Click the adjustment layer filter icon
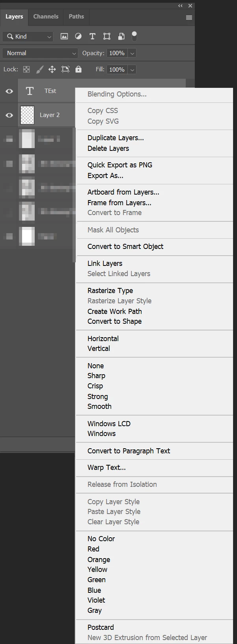 tap(78, 36)
